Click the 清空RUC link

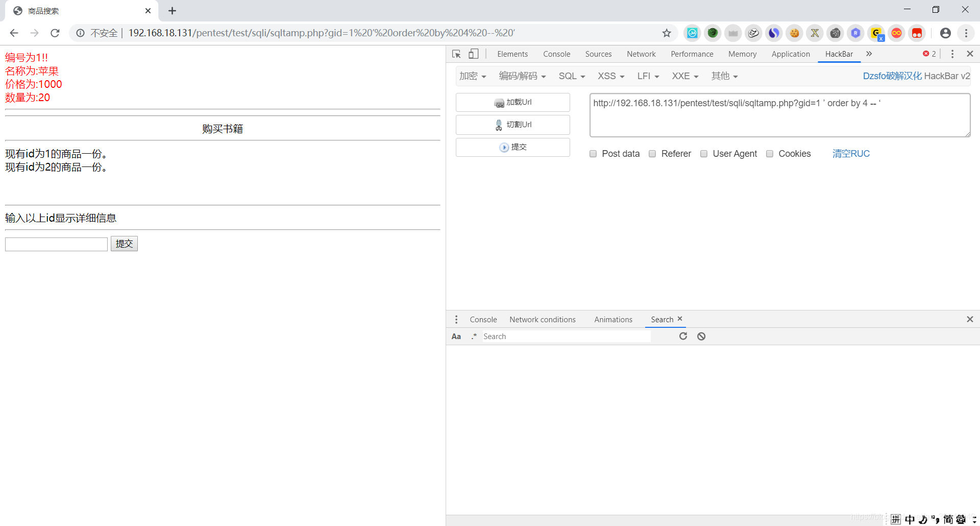pyautogui.click(x=851, y=154)
